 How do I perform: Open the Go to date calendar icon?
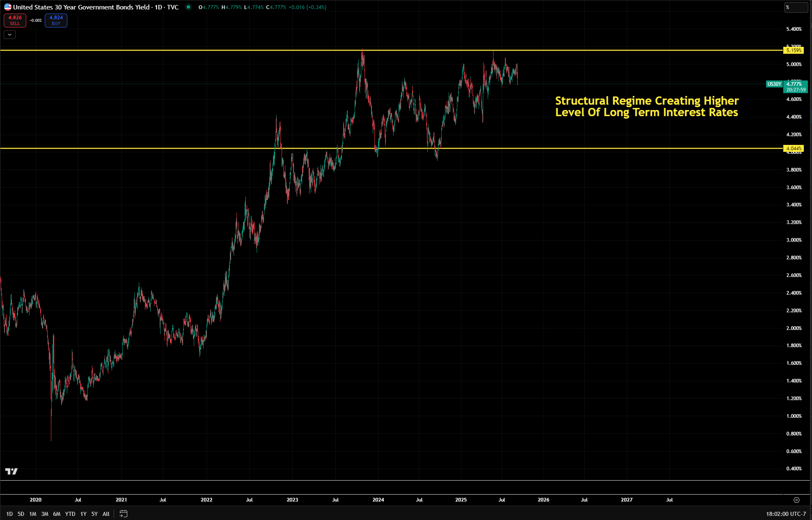click(123, 514)
